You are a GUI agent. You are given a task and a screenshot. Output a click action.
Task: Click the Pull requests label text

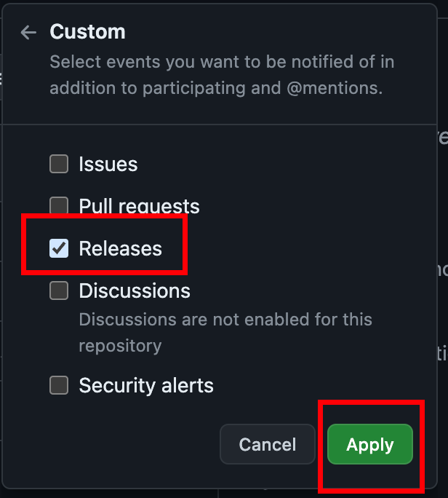[x=139, y=206]
